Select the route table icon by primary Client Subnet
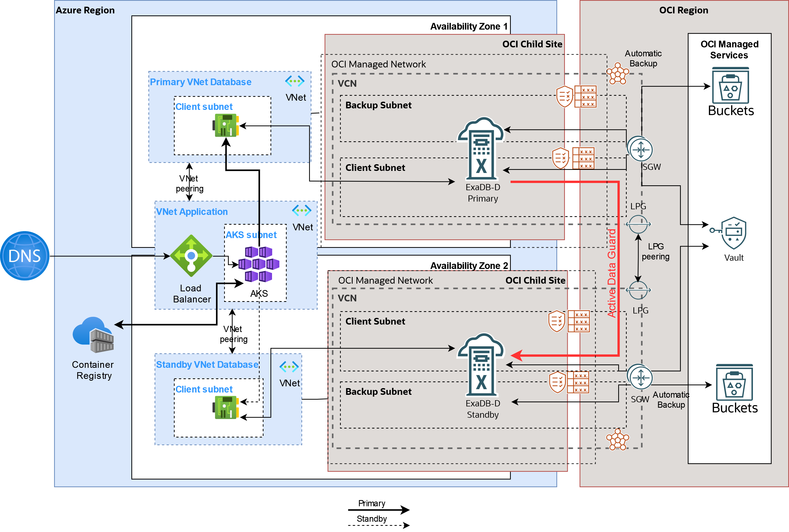 coord(583,158)
